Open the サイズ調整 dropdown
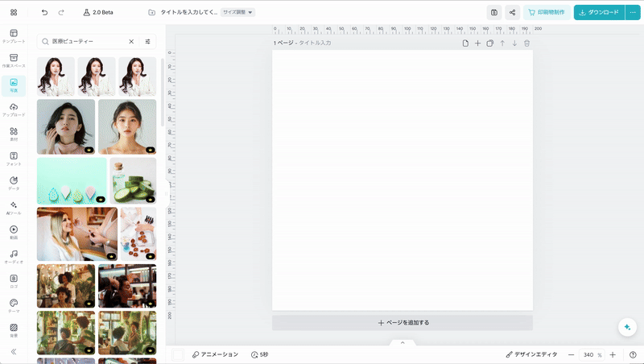Screen dimensions: 644x364 click(237, 13)
